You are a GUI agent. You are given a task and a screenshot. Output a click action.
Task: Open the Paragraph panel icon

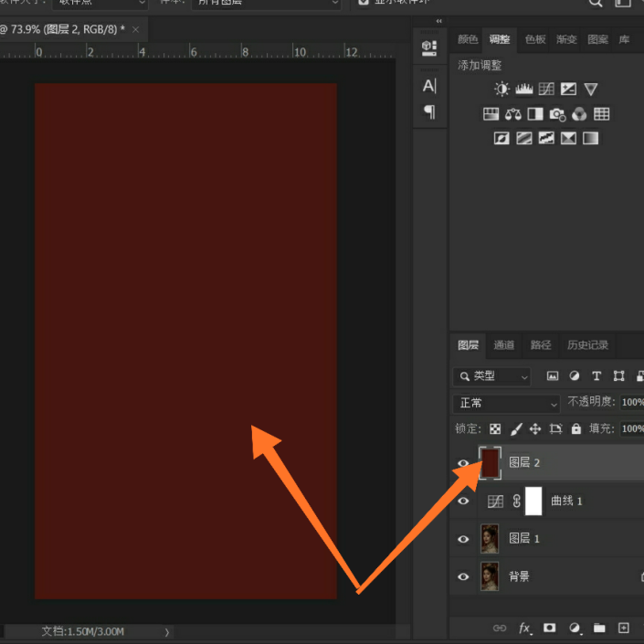coord(429,111)
